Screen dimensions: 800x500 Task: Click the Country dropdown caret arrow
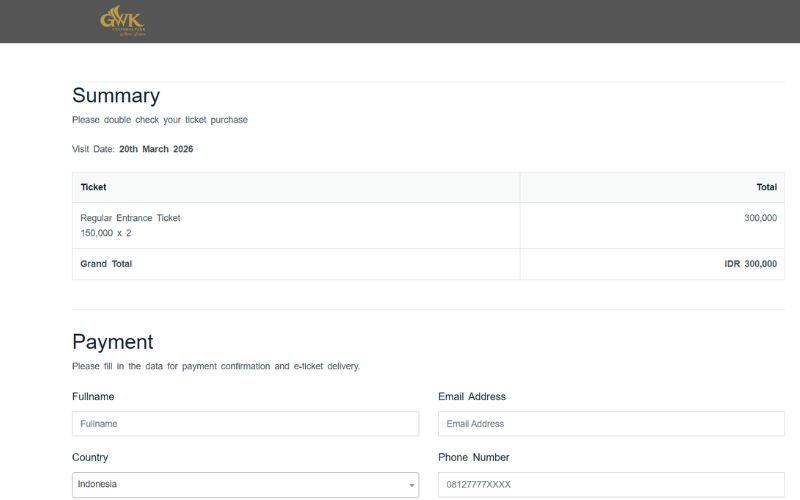click(411, 485)
